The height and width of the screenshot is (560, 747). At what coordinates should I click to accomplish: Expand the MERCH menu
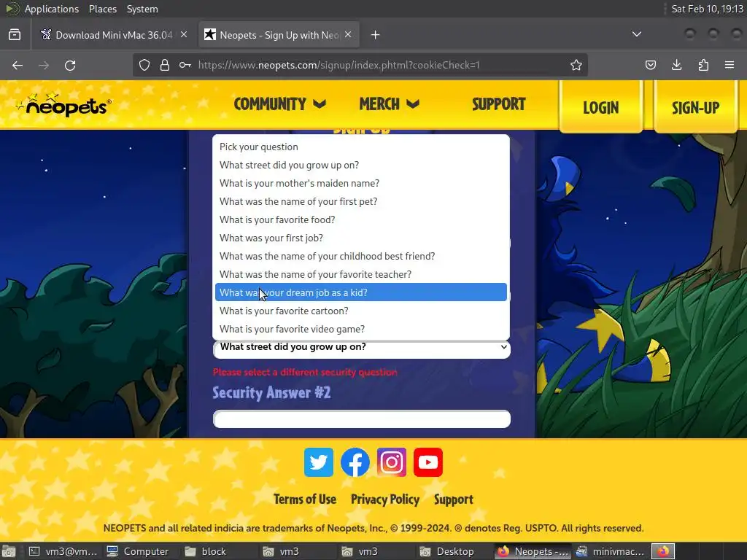(390, 104)
